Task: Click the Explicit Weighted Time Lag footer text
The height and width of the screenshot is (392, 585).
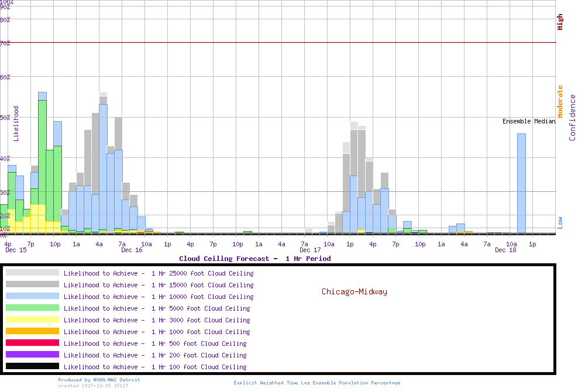Action: (317, 383)
